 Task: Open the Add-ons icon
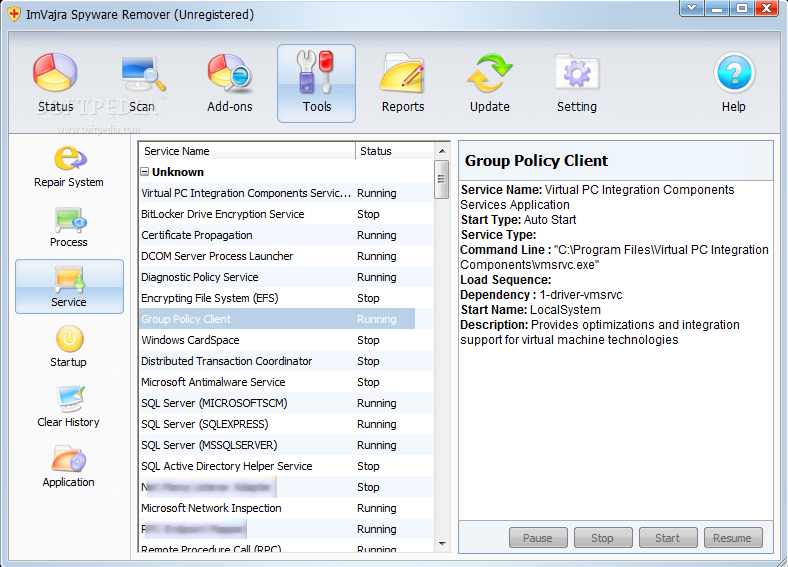230,73
